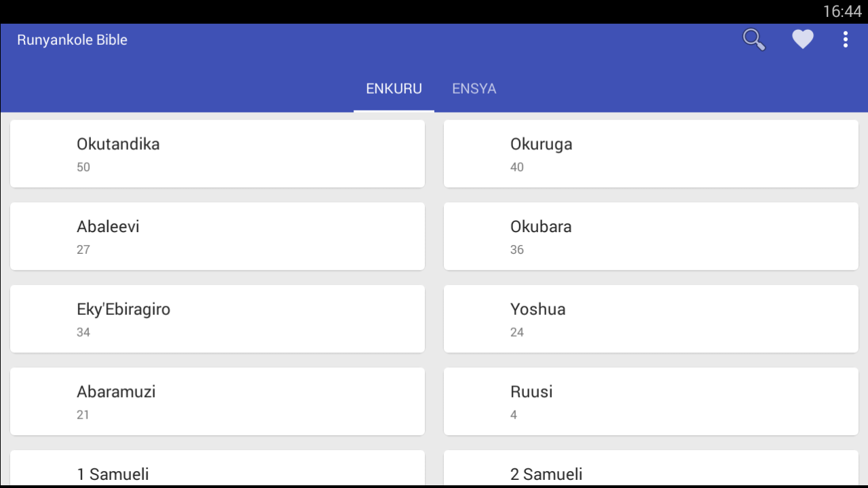Open the search magnifier icon
Screen dimensions: 868x488
754,40
